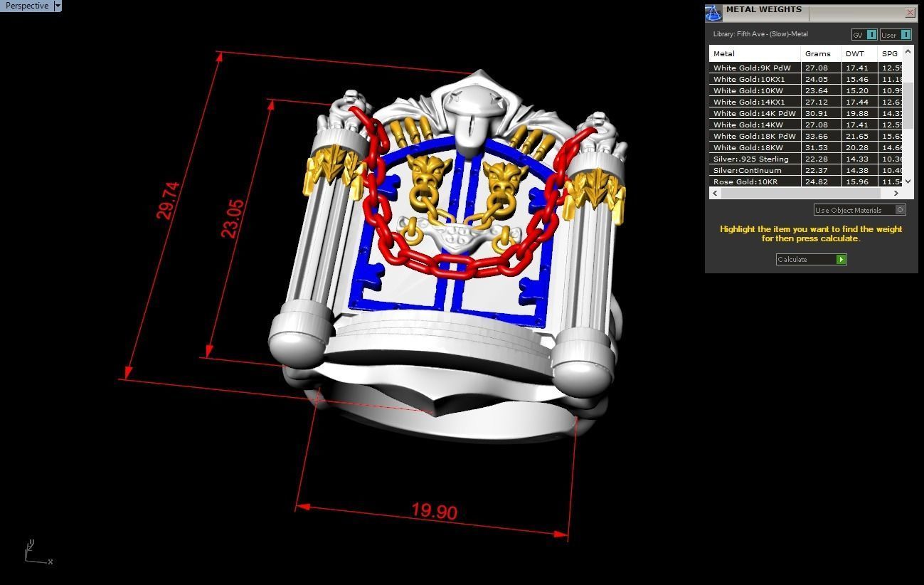
Task: Sort by the SPG column header
Action: (890, 53)
